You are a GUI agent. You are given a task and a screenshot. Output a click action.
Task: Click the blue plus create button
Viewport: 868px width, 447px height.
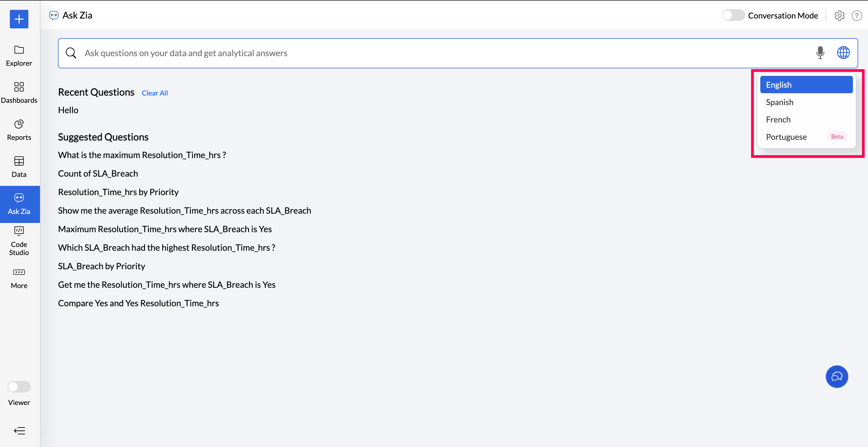click(19, 19)
